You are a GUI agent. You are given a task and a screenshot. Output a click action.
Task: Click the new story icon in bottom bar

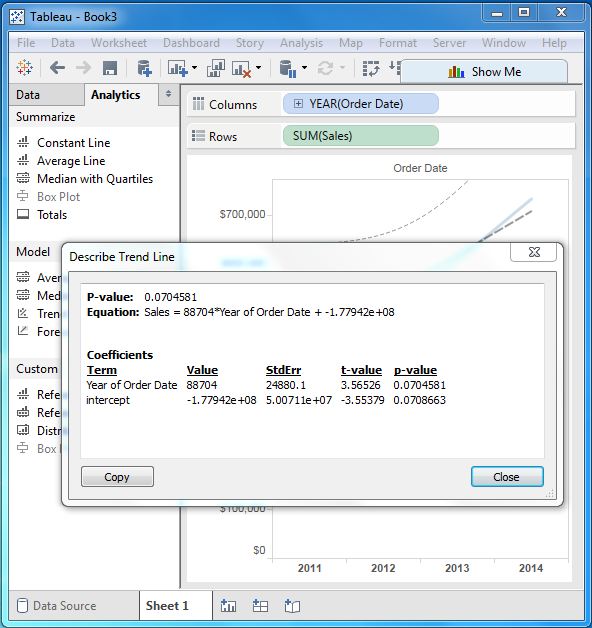coord(292,606)
